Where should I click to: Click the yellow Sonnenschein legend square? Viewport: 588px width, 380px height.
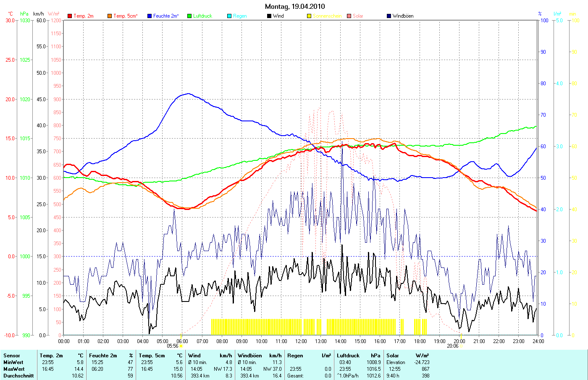[309, 16]
